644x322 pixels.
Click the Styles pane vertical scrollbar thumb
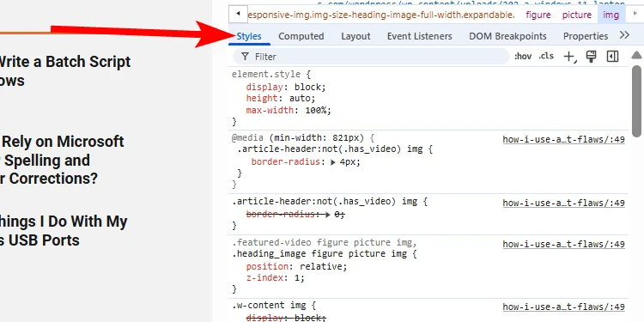[636, 101]
